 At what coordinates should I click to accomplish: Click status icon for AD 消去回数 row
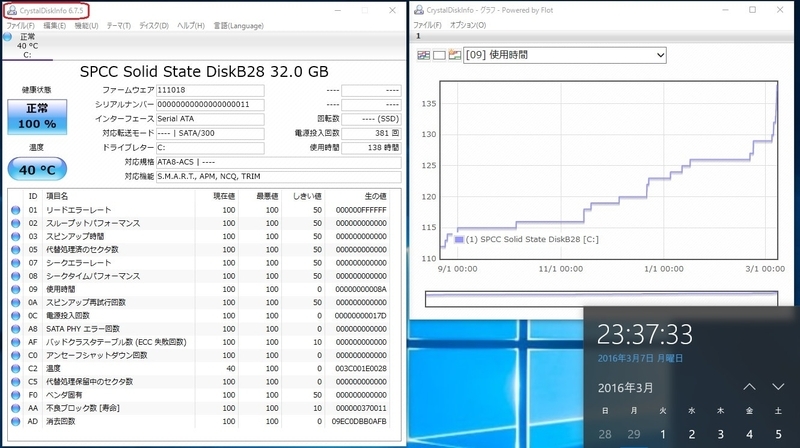coord(16,421)
